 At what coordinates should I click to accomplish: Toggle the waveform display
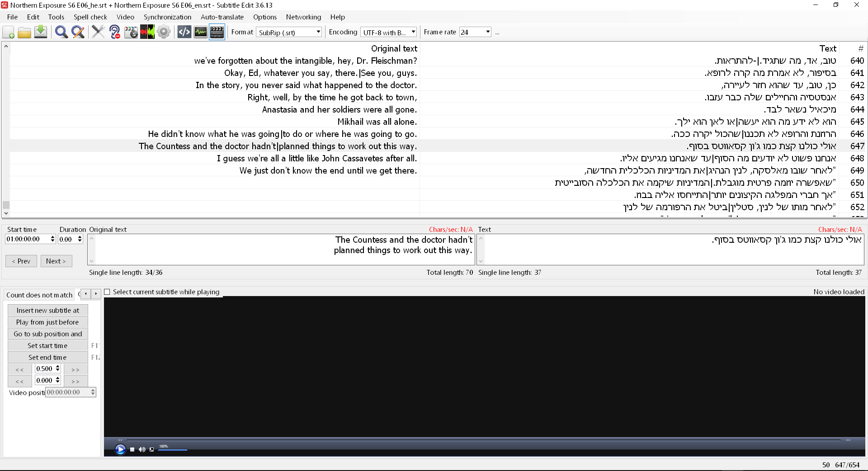click(200, 32)
